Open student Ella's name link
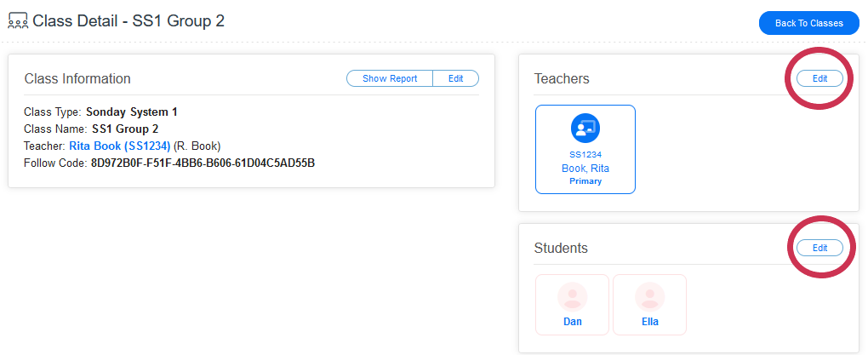The image size is (868, 355). [649, 322]
